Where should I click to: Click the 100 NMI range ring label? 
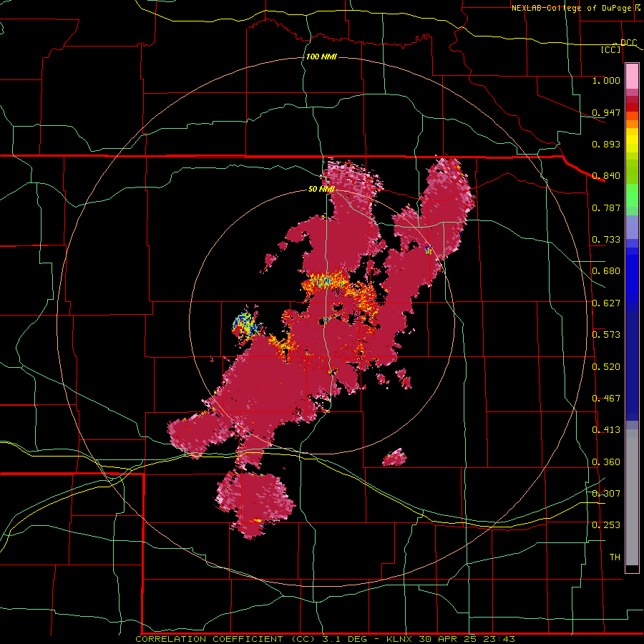pos(321,57)
